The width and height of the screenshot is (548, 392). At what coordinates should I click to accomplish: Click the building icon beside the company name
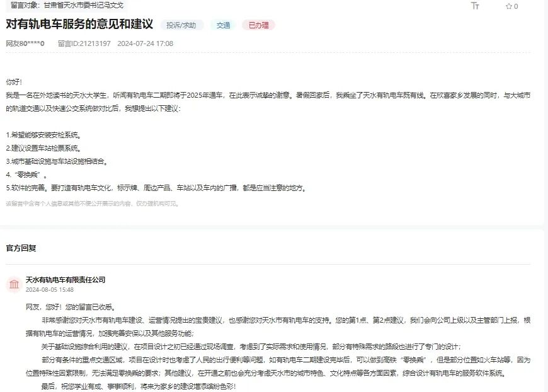tap(15, 284)
